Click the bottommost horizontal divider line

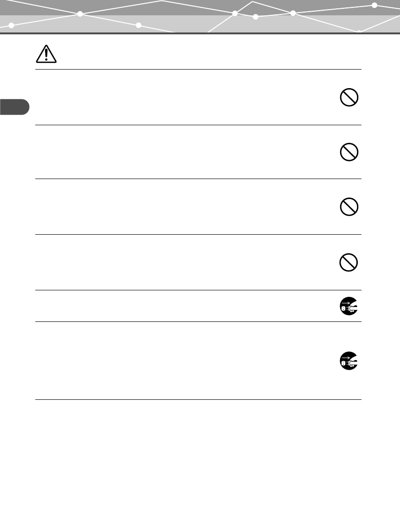[198, 399]
